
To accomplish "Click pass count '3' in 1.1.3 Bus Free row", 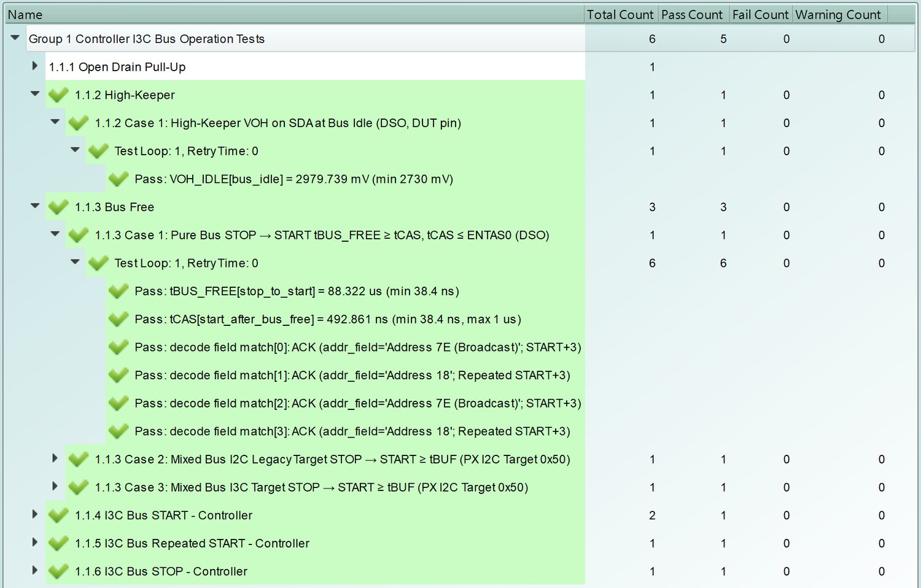I will 723,207.
